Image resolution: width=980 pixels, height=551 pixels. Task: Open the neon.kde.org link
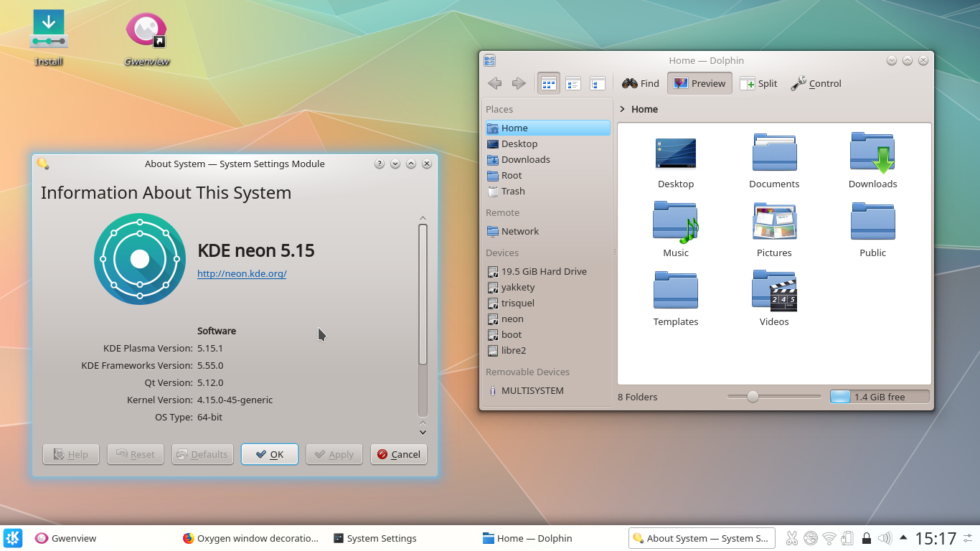coord(242,273)
